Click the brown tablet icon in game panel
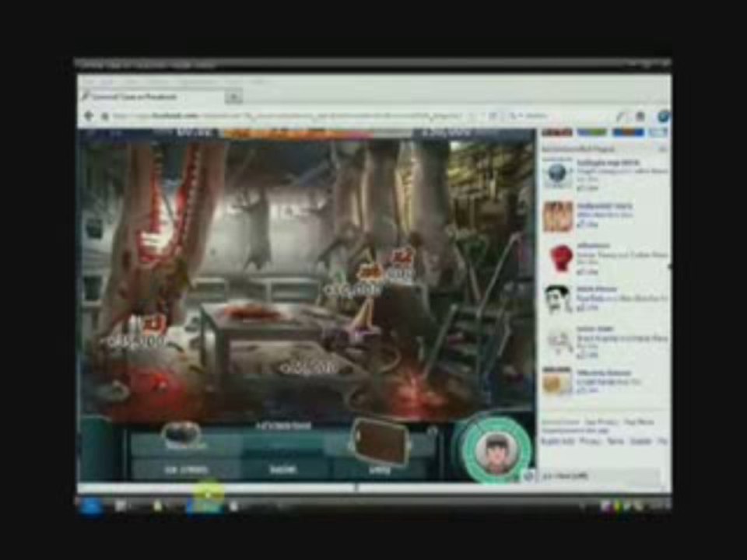Viewport: 747px width, 560px height. (x=379, y=442)
